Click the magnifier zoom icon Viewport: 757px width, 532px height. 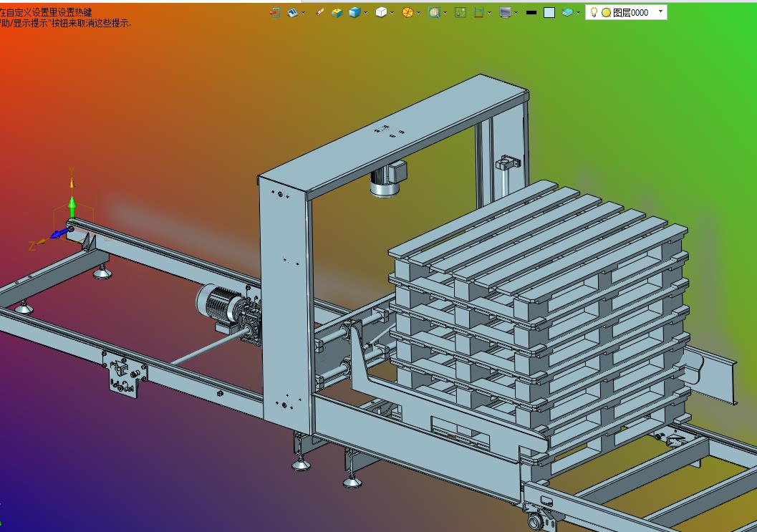click(435, 13)
